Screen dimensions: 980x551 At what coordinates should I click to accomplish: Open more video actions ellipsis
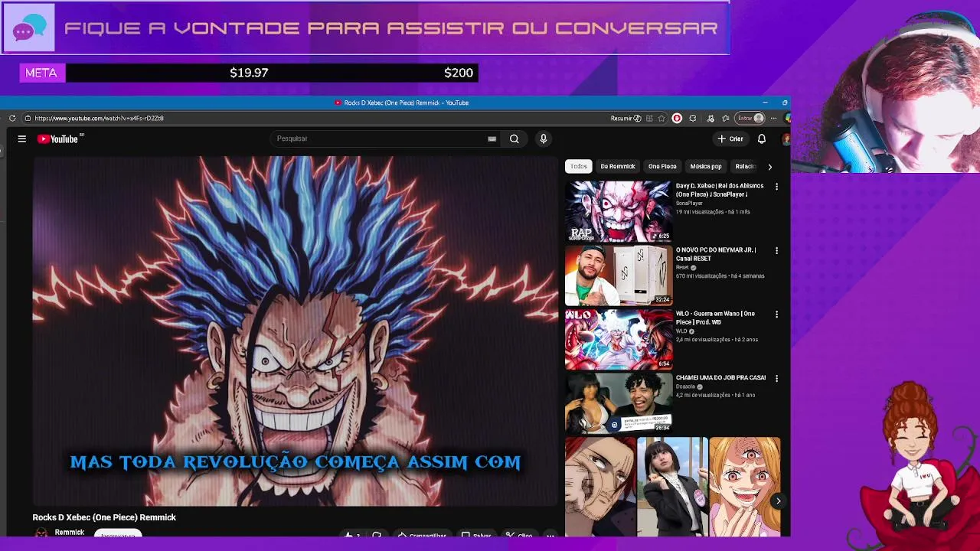point(550,535)
